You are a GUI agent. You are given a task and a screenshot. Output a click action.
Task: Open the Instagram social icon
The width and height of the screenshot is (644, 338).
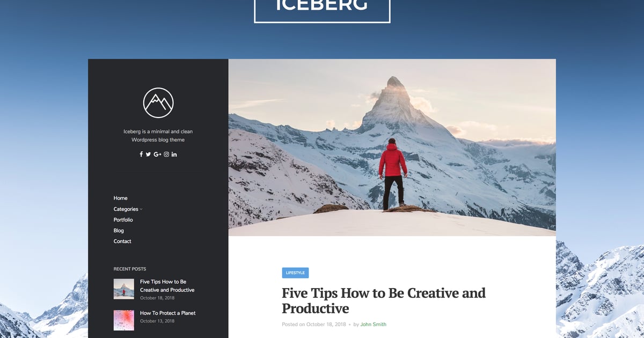point(166,155)
